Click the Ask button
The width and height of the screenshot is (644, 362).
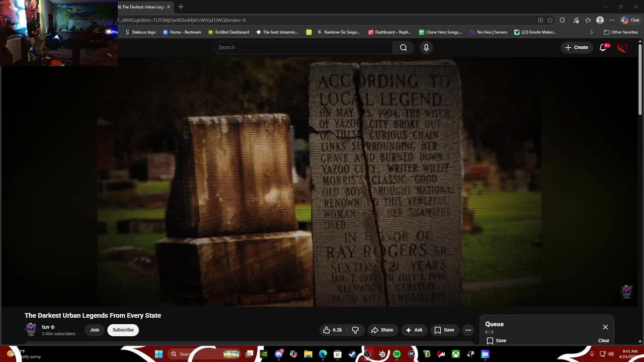pyautogui.click(x=414, y=330)
